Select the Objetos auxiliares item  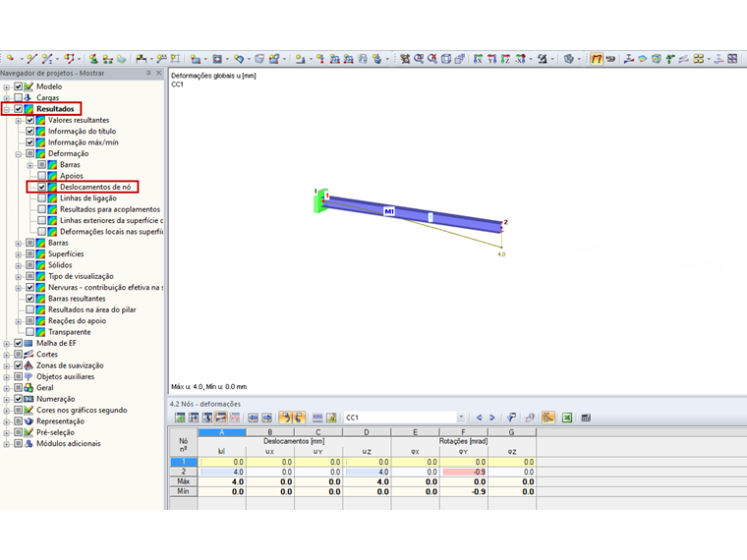(65, 376)
